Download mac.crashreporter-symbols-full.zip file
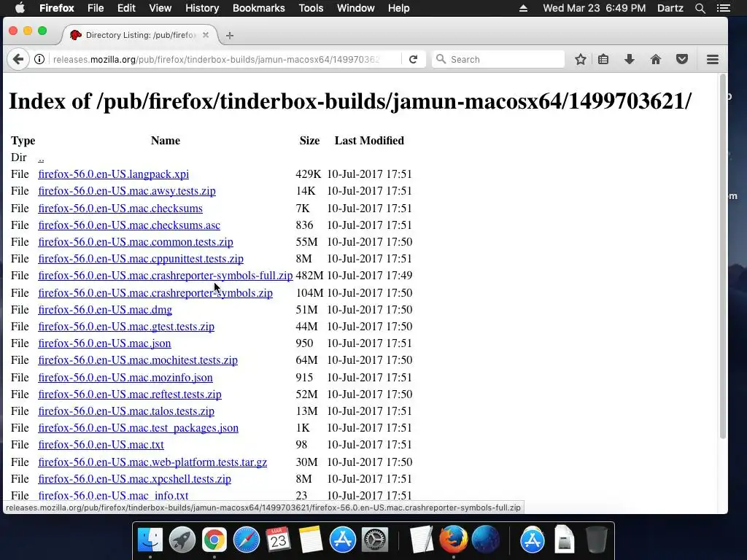747x560 pixels. pos(166,275)
